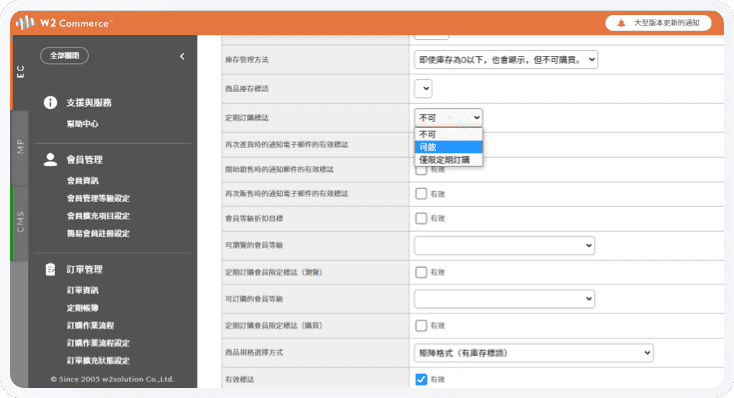734x398 pixels.
Task: Expand the 商品規格選擇方式 dropdown
Action: coord(534,353)
